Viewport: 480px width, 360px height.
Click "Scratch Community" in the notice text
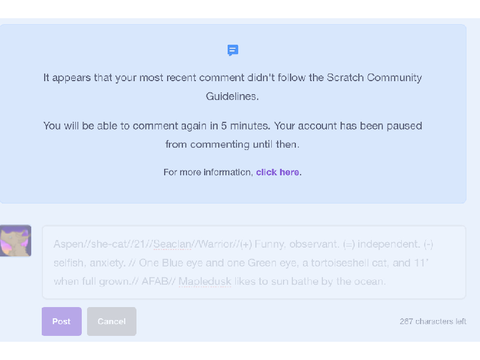(374, 78)
